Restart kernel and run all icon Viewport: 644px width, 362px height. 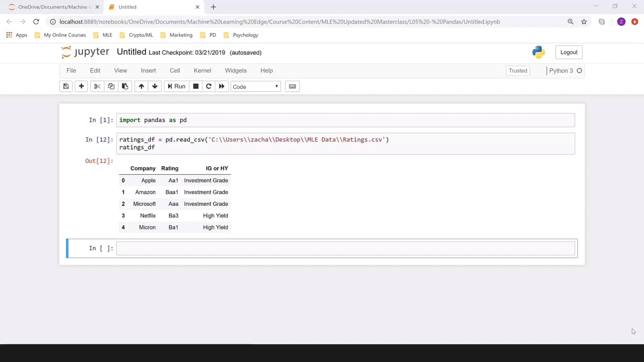point(222,86)
